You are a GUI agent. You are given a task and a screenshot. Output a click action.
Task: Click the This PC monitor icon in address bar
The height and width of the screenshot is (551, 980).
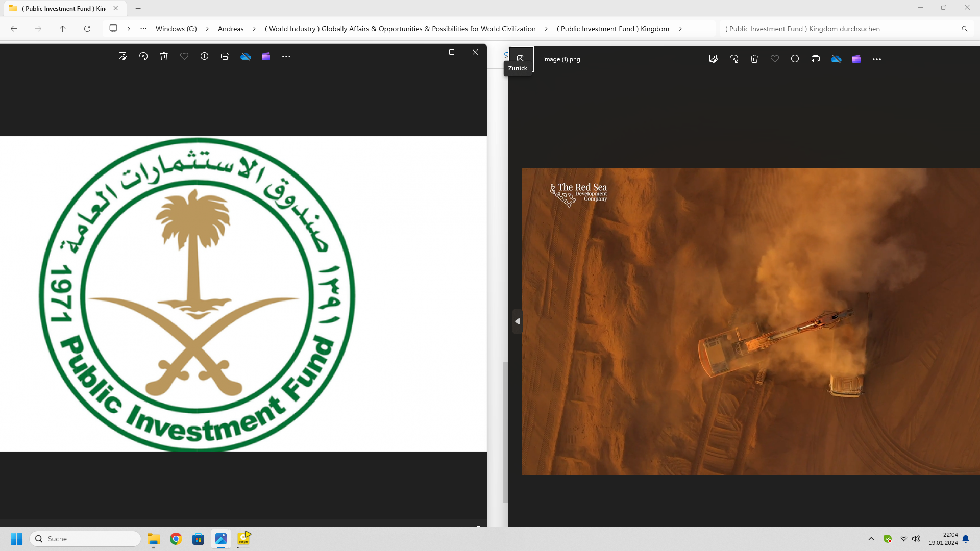click(x=113, y=29)
